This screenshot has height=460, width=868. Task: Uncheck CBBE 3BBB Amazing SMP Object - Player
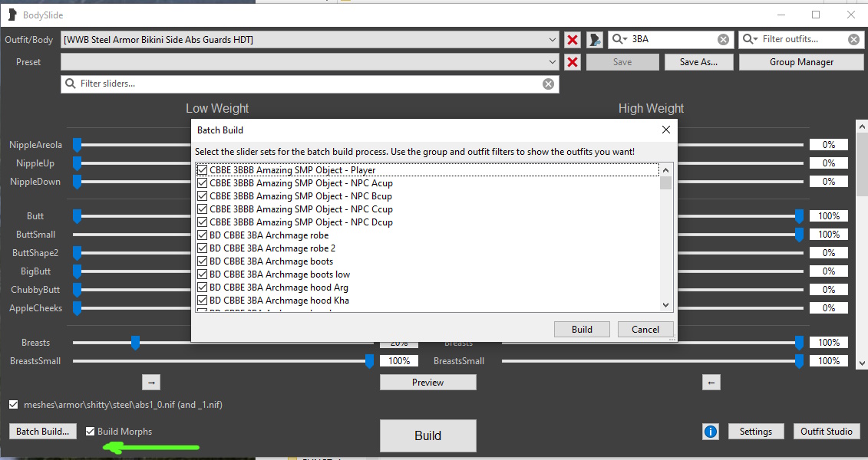203,170
